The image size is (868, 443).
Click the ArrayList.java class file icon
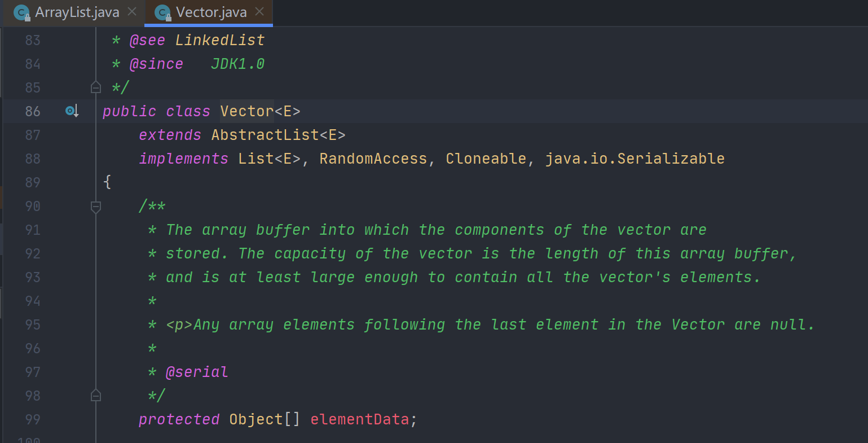21,12
